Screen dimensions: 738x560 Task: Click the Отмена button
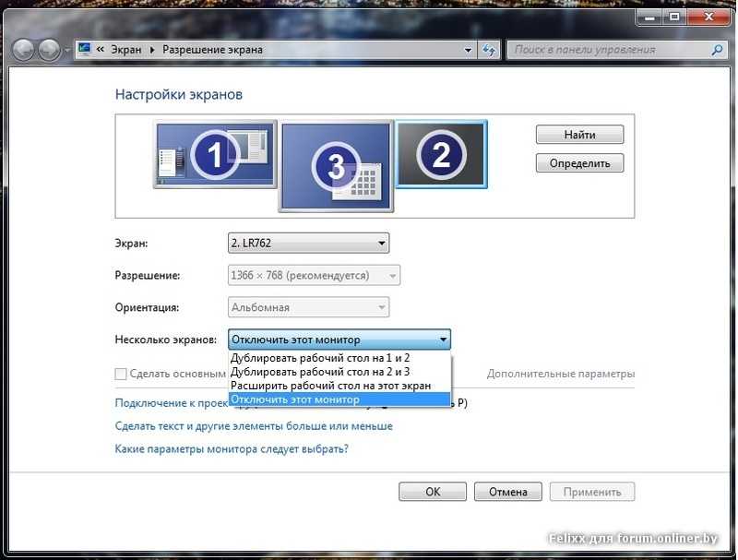click(x=508, y=492)
